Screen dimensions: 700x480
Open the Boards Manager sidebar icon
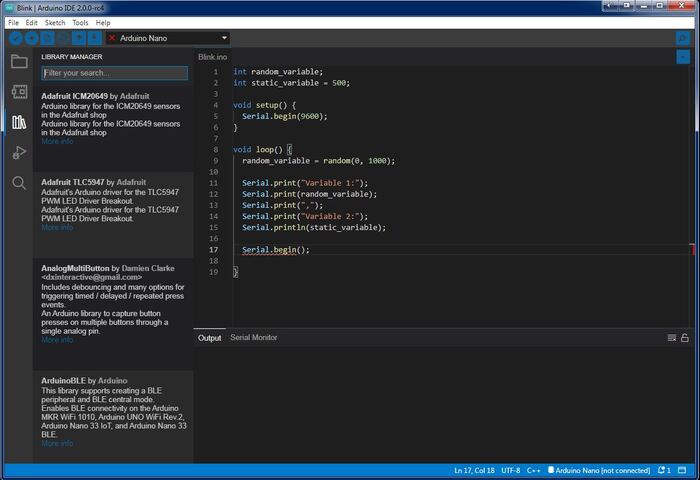click(18, 92)
